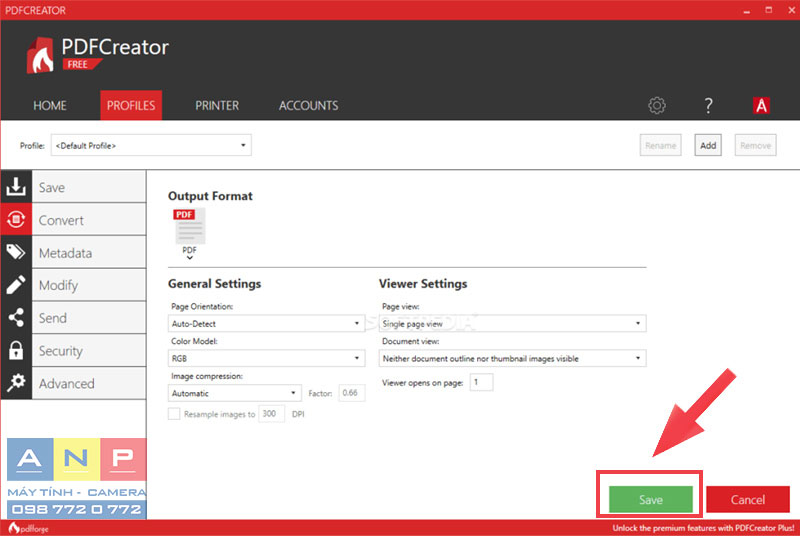Image resolution: width=800 pixels, height=536 pixels.
Task: Click the PDFCreator flame logo
Action: click(40, 56)
